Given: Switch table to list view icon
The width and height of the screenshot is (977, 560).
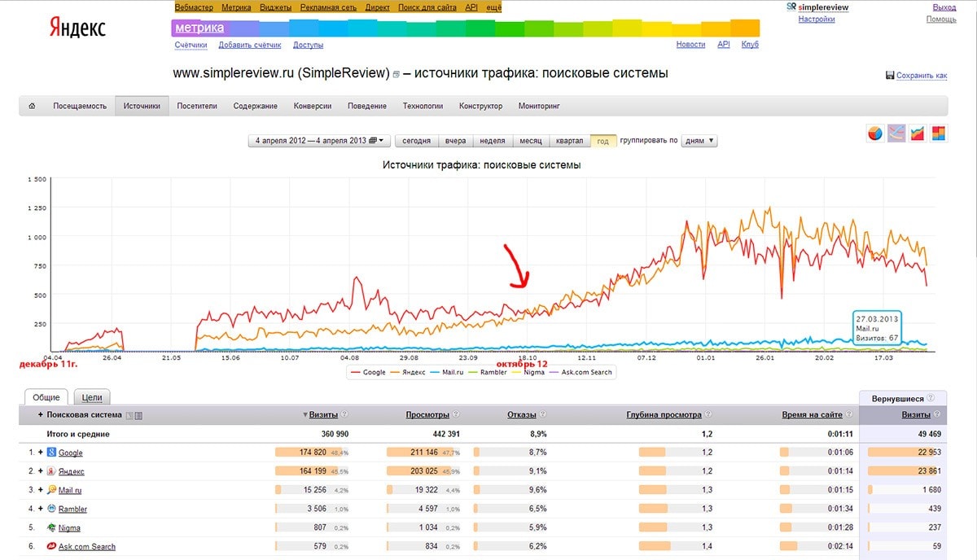Looking at the screenshot, I should point(138,416).
